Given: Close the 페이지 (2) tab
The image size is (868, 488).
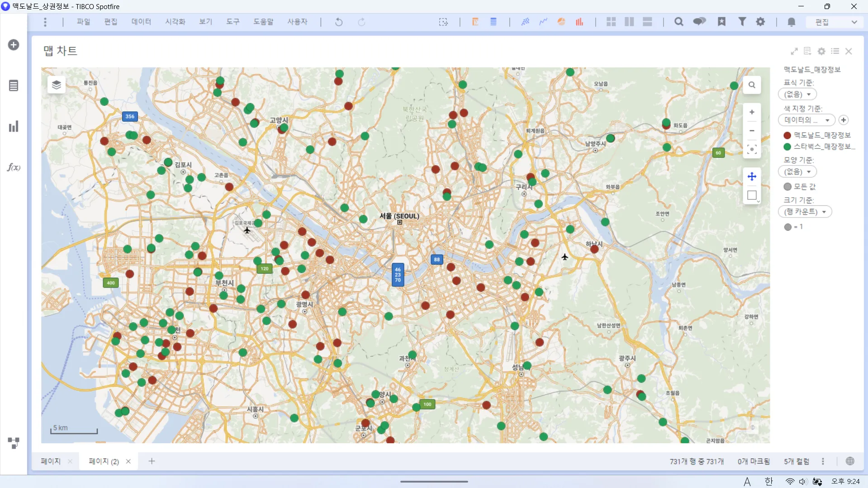Looking at the screenshot, I should [x=128, y=461].
